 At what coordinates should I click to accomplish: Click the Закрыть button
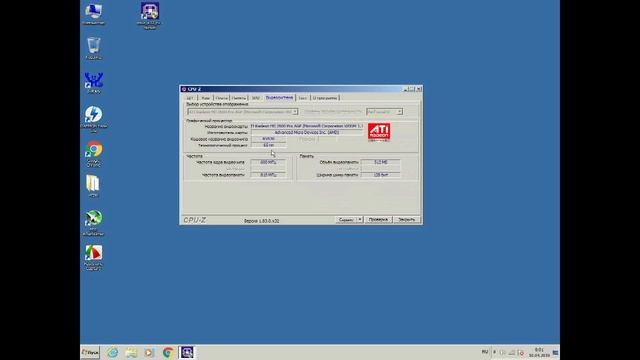click(x=407, y=220)
